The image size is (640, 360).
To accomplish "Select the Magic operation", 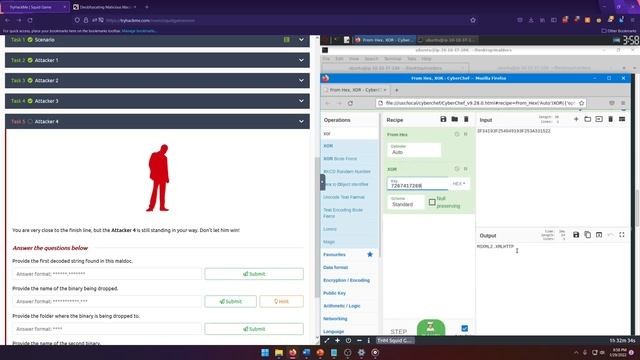I will coord(349,242).
